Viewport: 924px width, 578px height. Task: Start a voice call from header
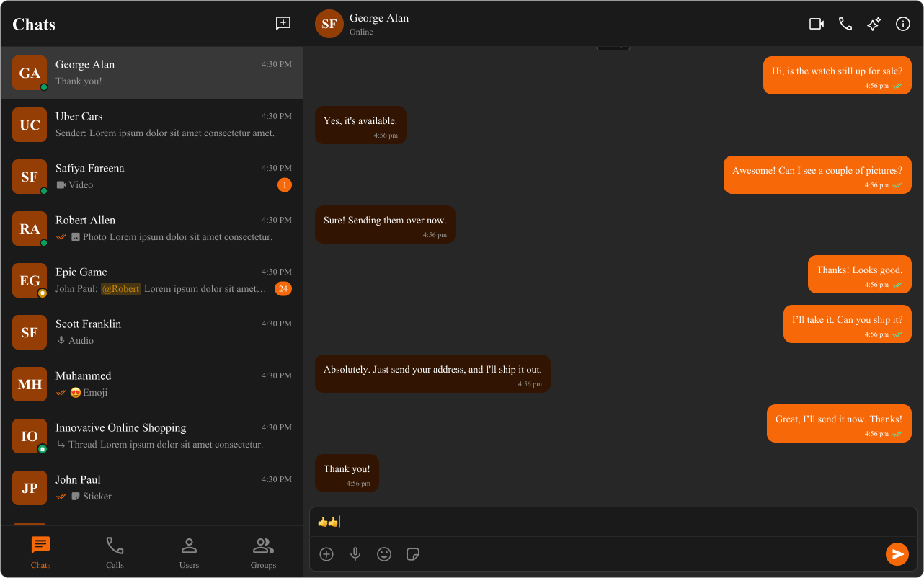pyautogui.click(x=845, y=24)
